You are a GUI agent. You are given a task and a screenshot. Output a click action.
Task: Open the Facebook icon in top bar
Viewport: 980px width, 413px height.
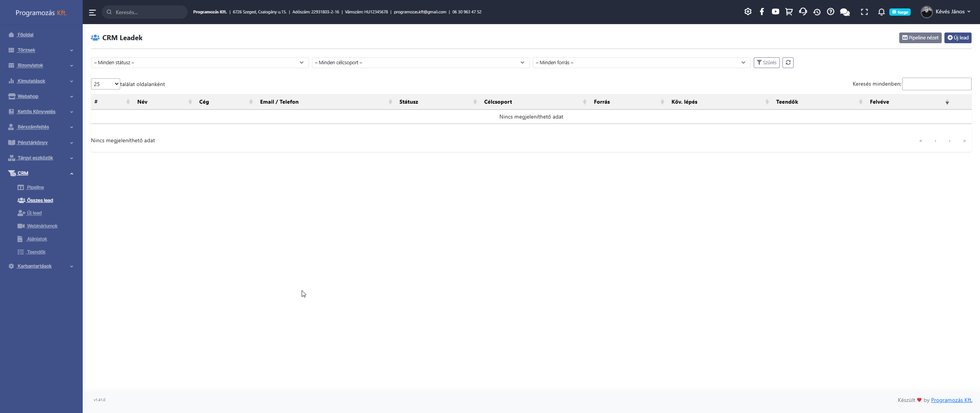(x=762, y=12)
